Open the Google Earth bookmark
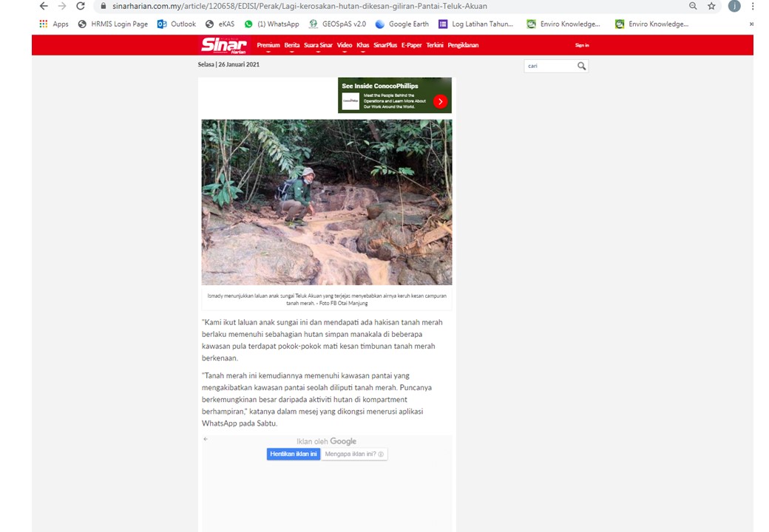 (x=402, y=24)
